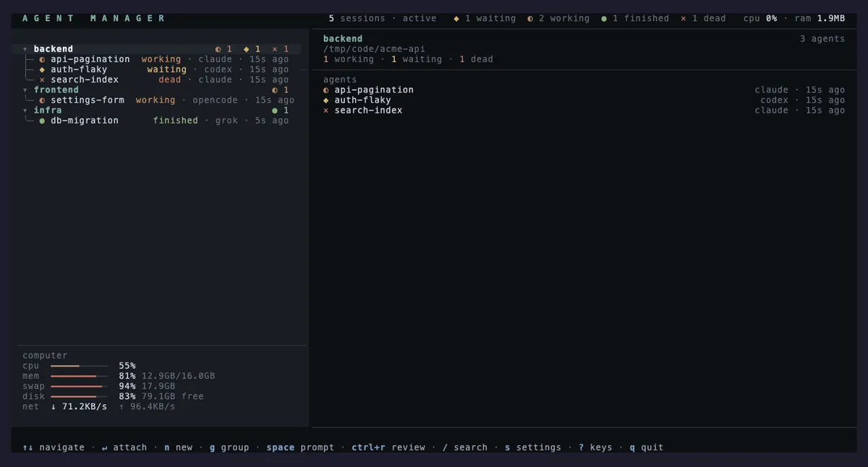Click the mem usage bar
This screenshot has height=467, width=868.
click(x=79, y=376)
